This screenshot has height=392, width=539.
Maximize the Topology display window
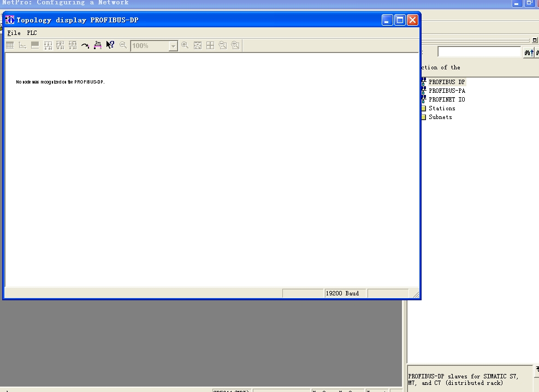pos(400,20)
